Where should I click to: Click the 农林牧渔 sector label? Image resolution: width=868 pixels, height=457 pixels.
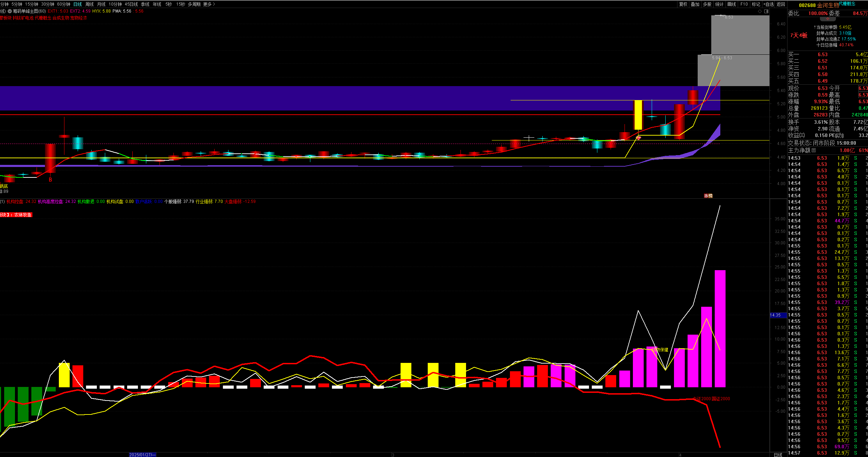click(x=23, y=215)
